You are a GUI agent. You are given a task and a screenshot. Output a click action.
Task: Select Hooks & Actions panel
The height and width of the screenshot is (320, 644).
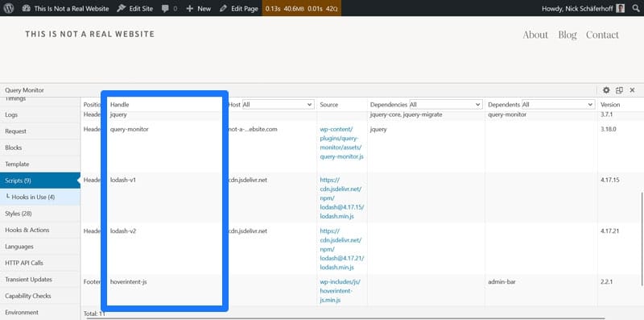tap(40, 230)
